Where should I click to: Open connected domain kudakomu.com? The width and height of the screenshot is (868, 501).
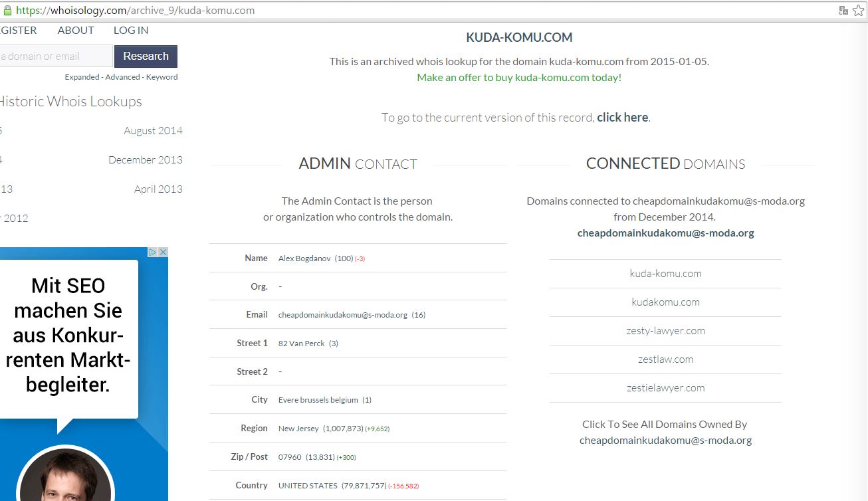(665, 302)
